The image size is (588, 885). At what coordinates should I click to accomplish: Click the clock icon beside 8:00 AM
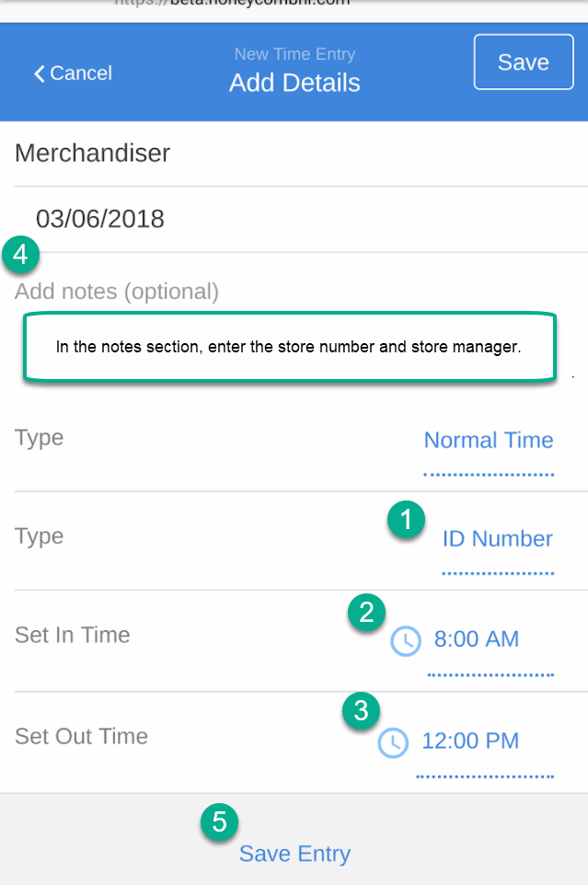pos(406,640)
